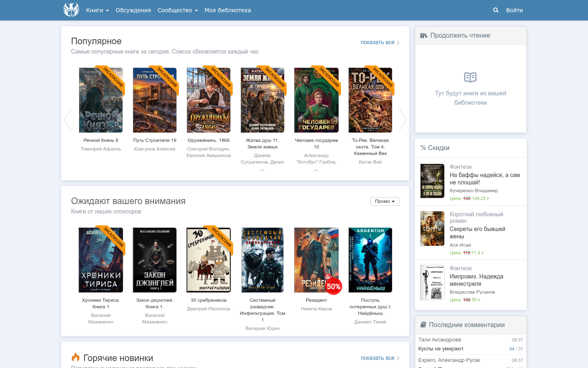The width and height of the screenshot is (588, 368).
Task: Click author link Дмитрий Распопов
Action: click(209, 309)
